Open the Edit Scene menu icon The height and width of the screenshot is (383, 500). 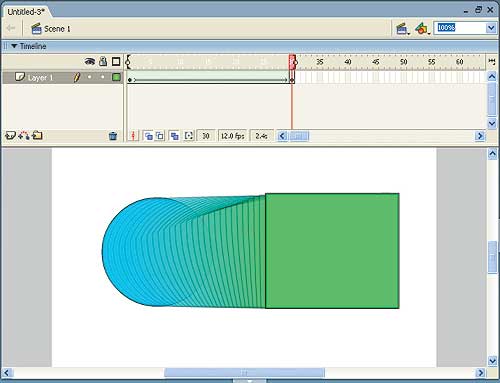coord(403,29)
